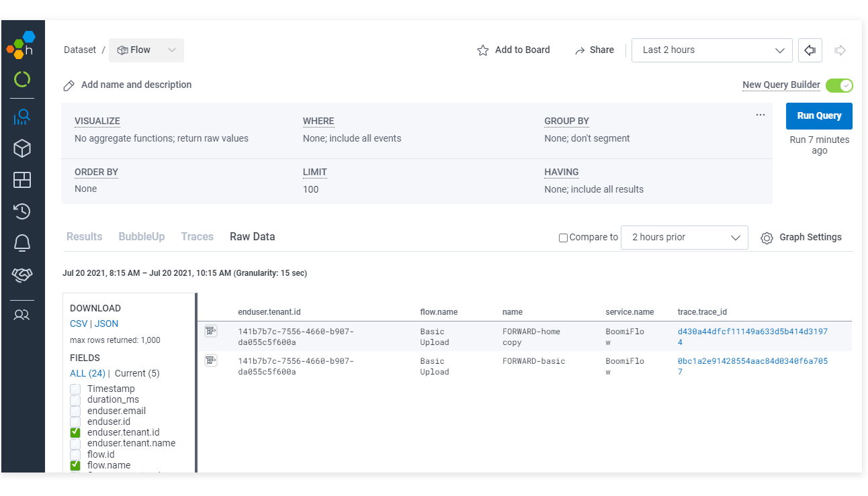
Task: Click the Run Query button
Action: [819, 115]
